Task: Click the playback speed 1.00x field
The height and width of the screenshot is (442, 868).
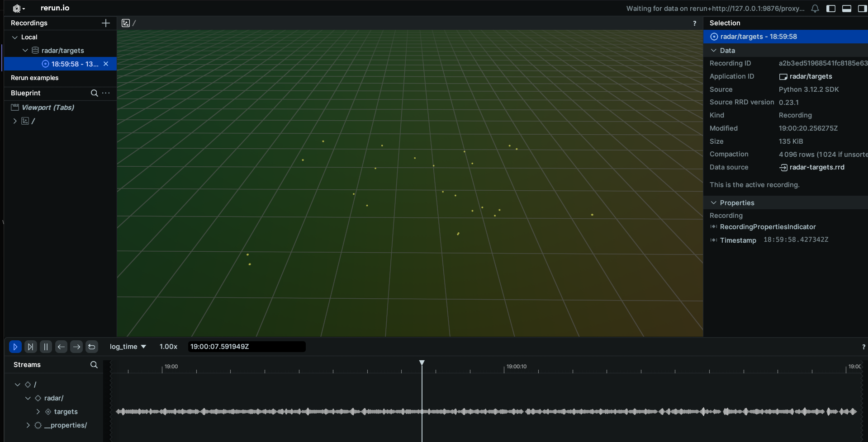Action: 168,347
